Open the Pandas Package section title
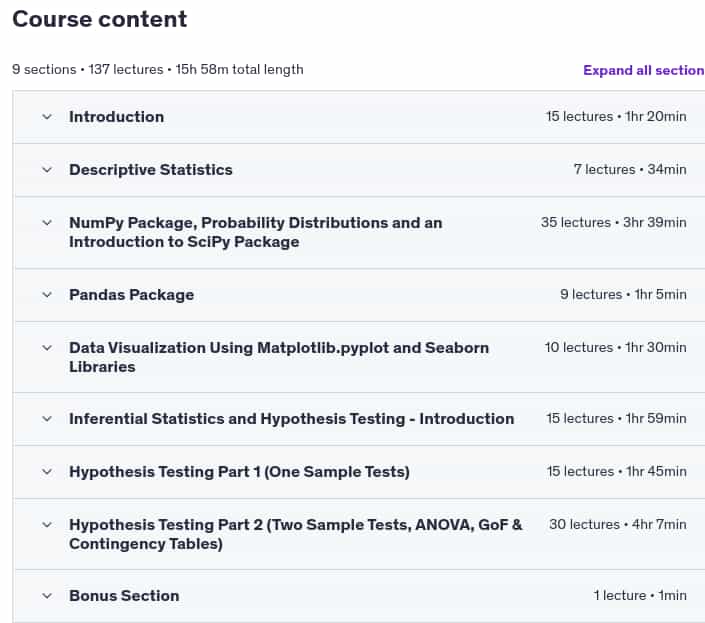 [x=131, y=295]
